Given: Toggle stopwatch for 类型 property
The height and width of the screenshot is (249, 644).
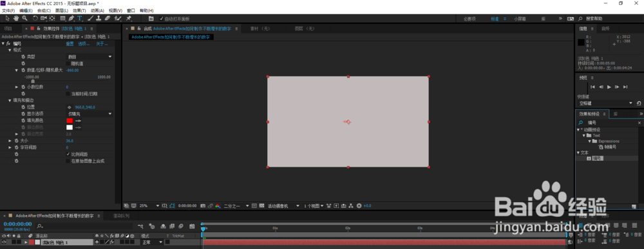Looking at the screenshot, I should coord(23,57).
